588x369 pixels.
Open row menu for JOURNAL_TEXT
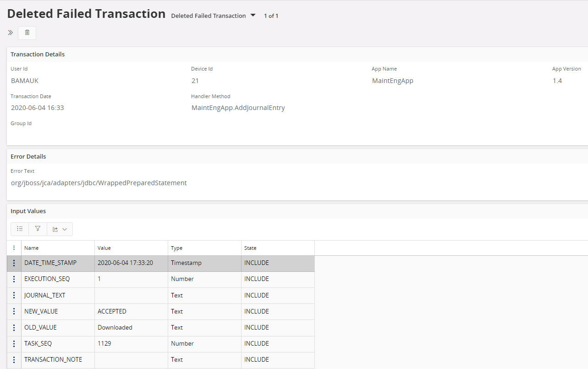coord(14,295)
